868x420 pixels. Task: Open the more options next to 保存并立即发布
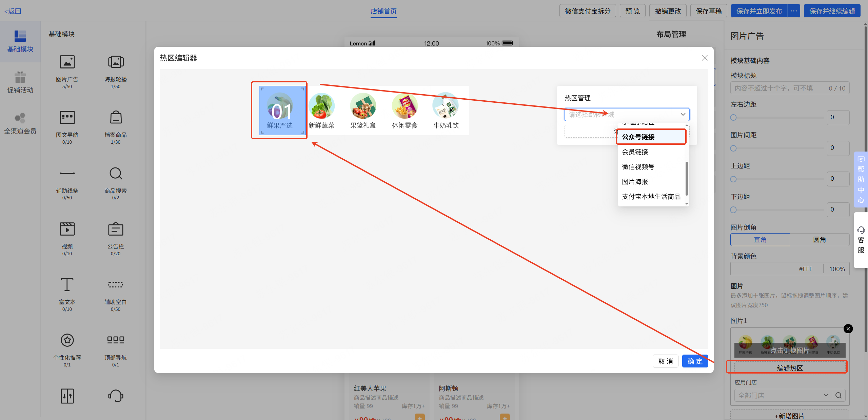point(794,11)
